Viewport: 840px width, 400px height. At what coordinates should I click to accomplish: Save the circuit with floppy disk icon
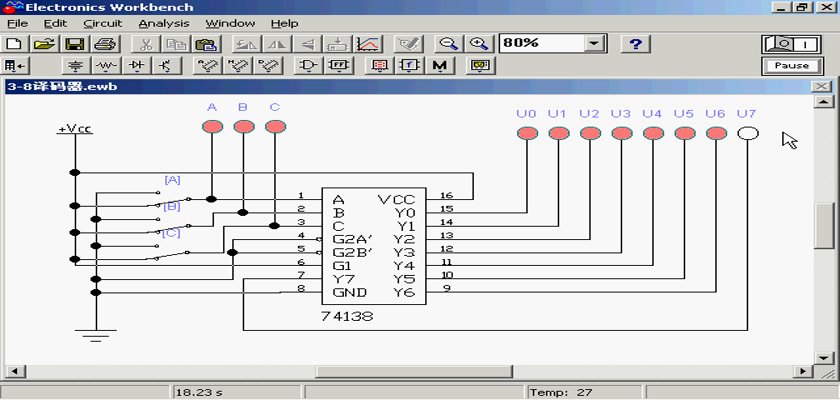pos(74,44)
